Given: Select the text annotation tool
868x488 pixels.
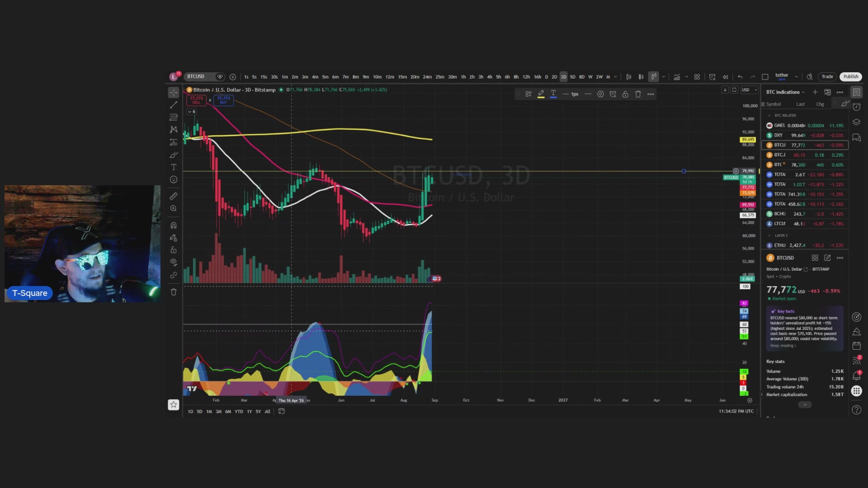Looking at the screenshot, I should 174,167.
